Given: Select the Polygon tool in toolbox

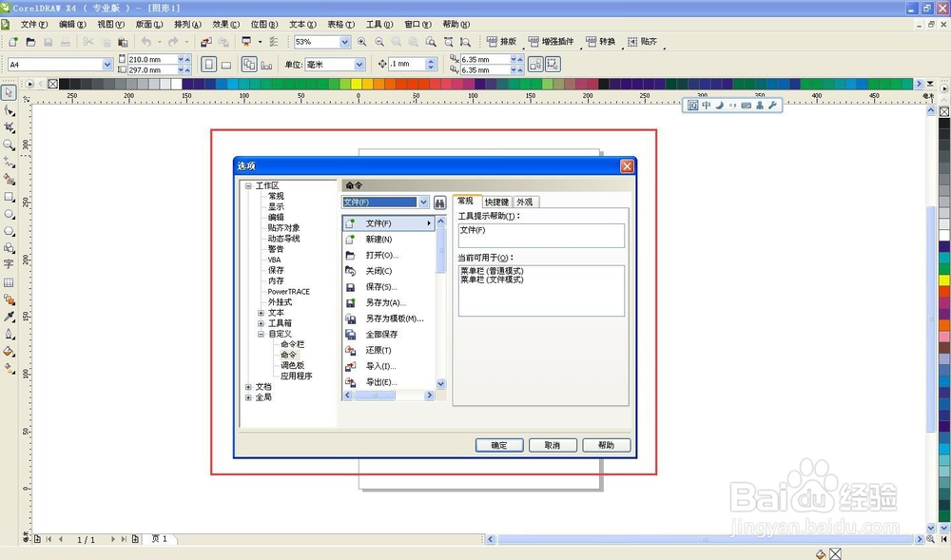Looking at the screenshot, I should pos(9,231).
